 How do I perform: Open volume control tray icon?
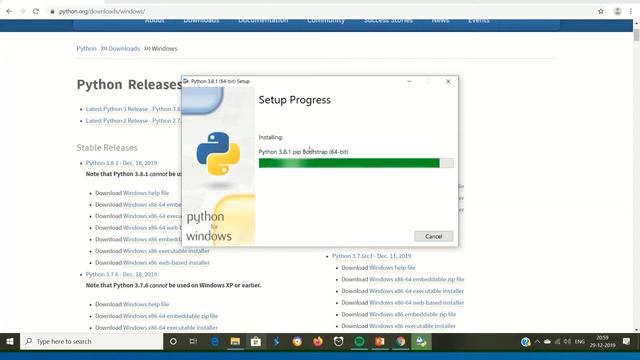point(567,342)
